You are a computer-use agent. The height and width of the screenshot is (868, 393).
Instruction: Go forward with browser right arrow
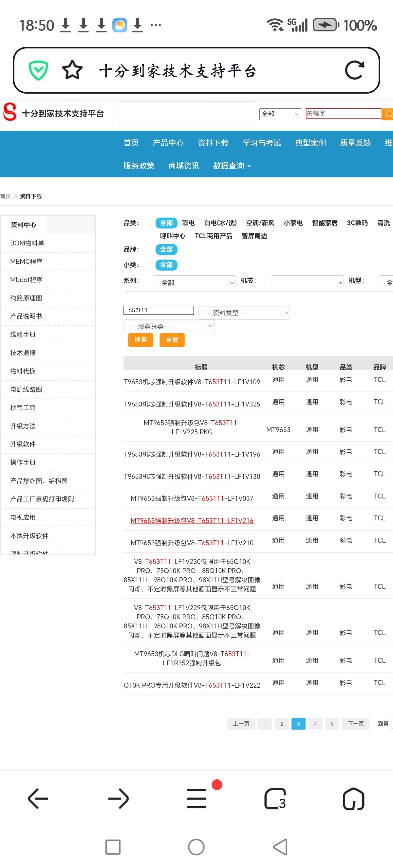coord(118,799)
